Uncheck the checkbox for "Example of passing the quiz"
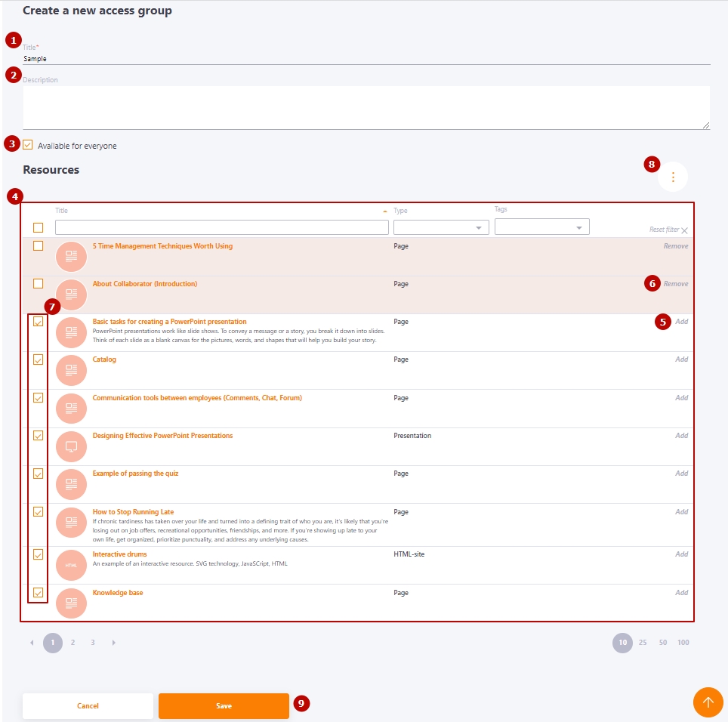Screen dimensions: 728x722 pyautogui.click(x=38, y=473)
